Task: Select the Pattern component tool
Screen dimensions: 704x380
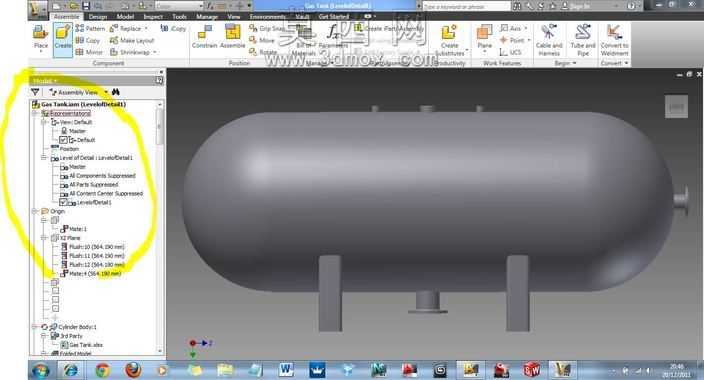Action: pos(90,28)
